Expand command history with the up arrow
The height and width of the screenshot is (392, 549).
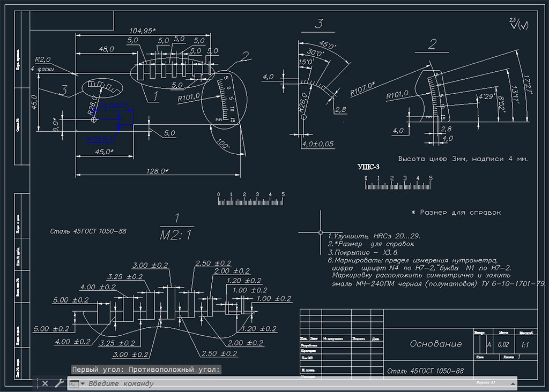point(513,383)
